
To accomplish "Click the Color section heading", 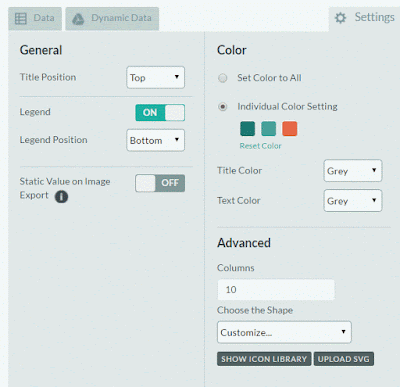I will [232, 50].
